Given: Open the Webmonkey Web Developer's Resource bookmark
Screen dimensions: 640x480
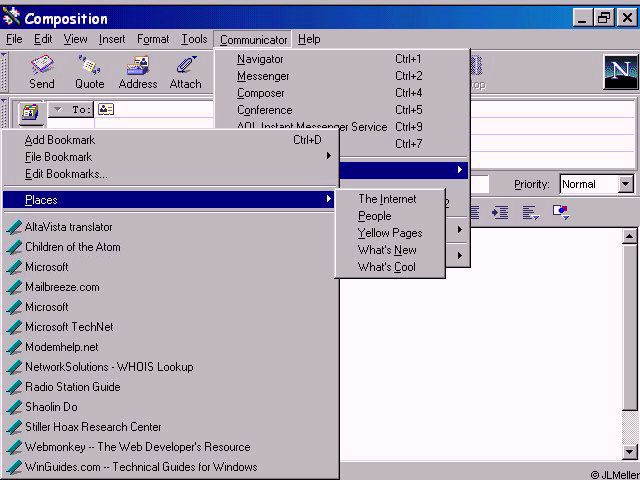Looking at the screenshot, I should pyautogui.click(x=171, y=447).
